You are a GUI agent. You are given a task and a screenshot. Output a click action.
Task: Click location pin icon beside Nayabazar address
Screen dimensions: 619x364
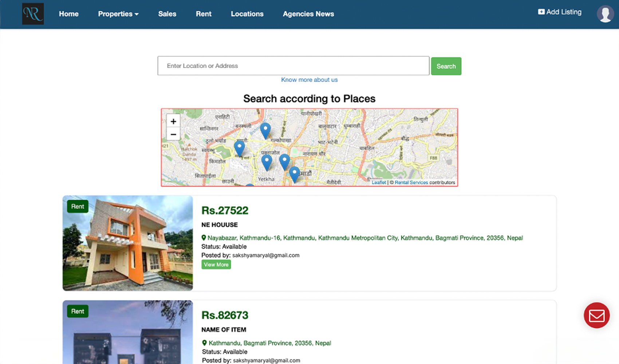tap(204, 238)
